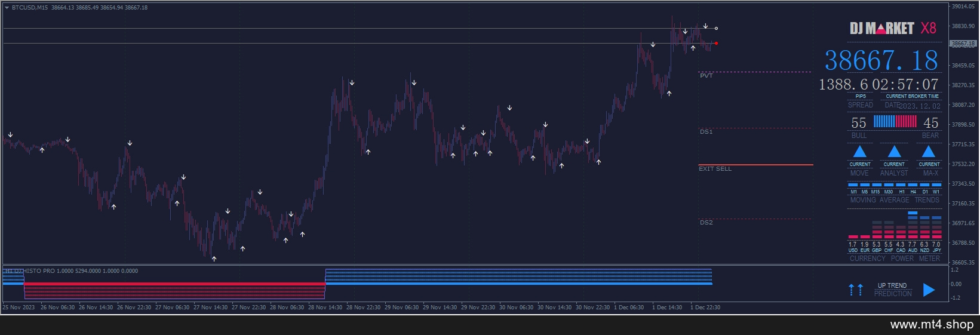The image size is (980, 335).
Task: Select the M1 moving average trend bar
Action: coord(853,185)
